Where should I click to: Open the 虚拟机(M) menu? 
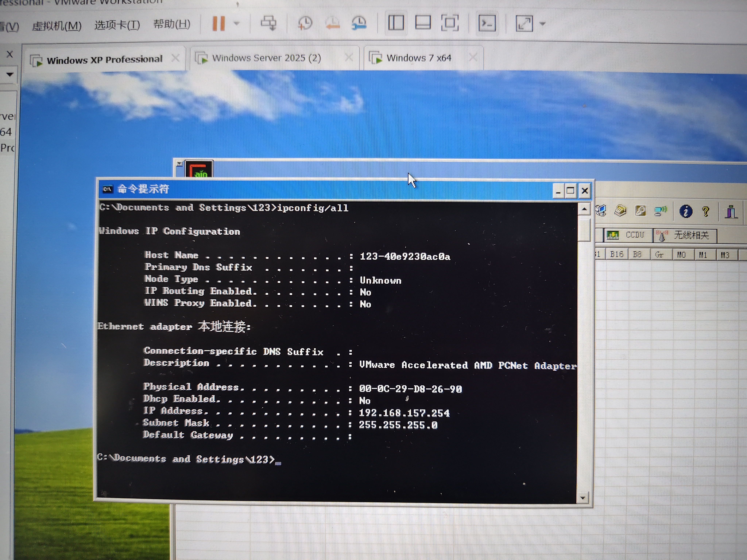tap(57, 26)
